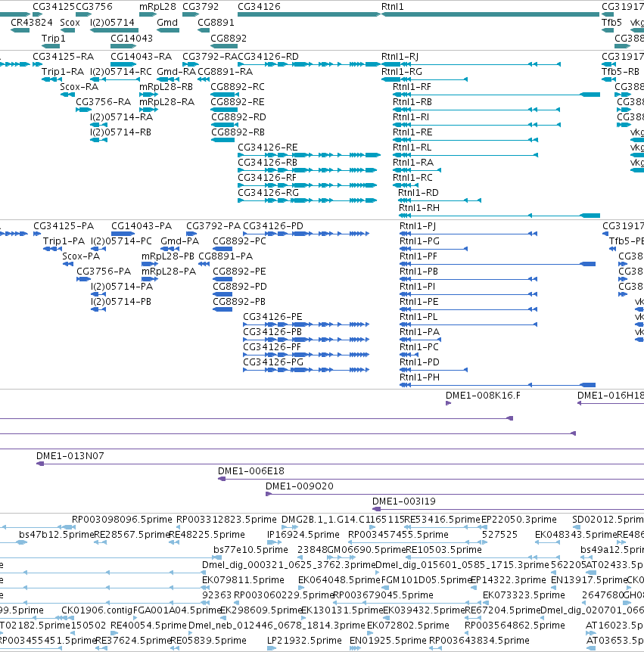Click the EK073323.5prime EST label

pyautogui.click(x=524, y=595)
